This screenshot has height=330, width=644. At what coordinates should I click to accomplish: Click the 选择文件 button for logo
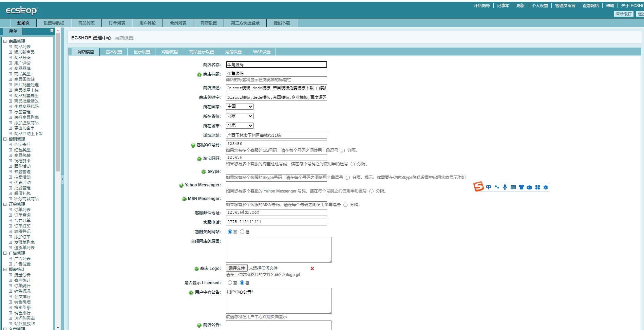coord(237,268)
